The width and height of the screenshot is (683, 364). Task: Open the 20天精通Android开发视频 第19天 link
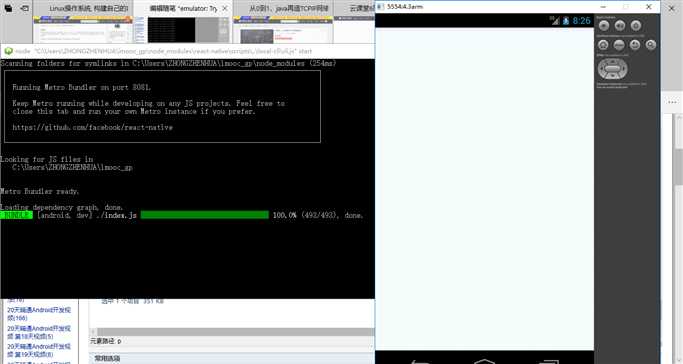point(39,351)
